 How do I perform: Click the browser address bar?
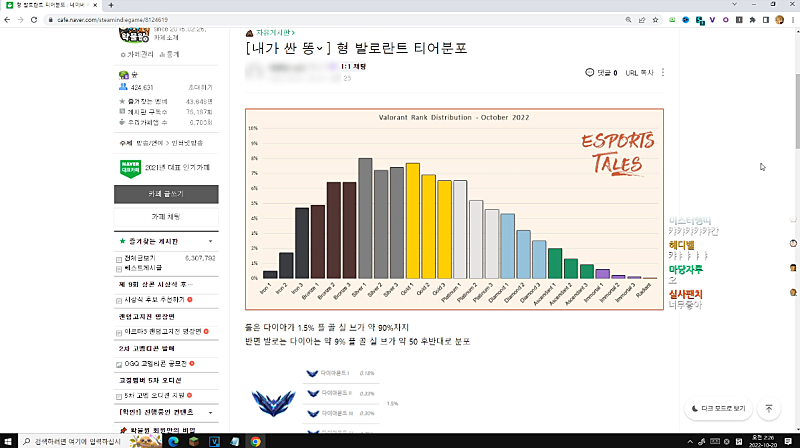pos(337,20)
